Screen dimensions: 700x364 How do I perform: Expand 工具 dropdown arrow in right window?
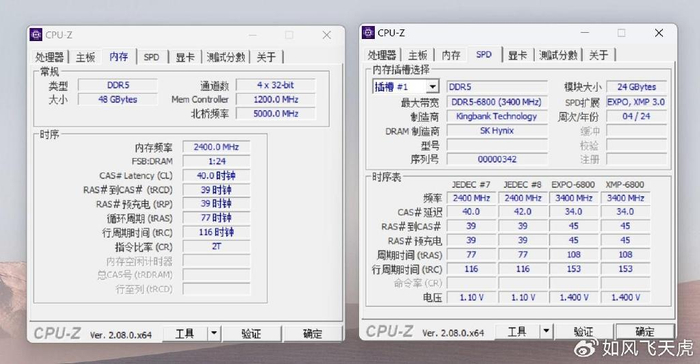(x=546, y=331)
